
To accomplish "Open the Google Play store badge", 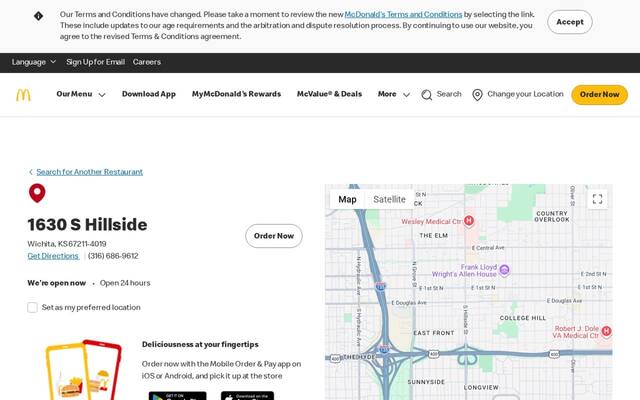I will [x=178, y=396].
